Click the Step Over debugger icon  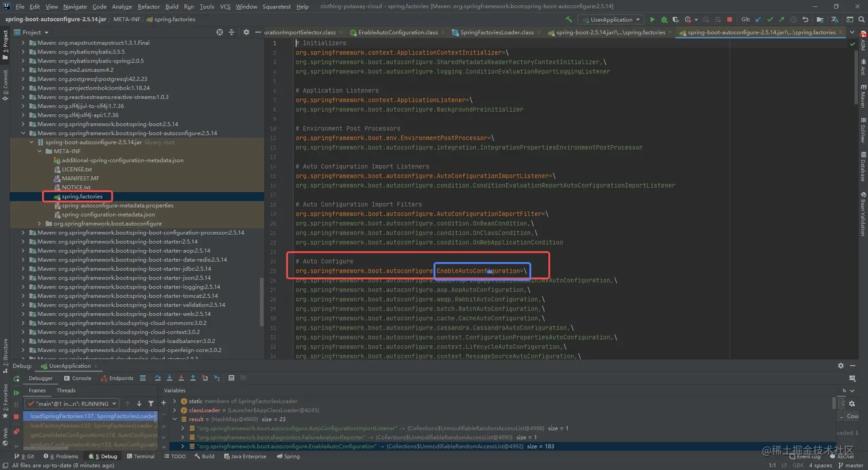158,378
